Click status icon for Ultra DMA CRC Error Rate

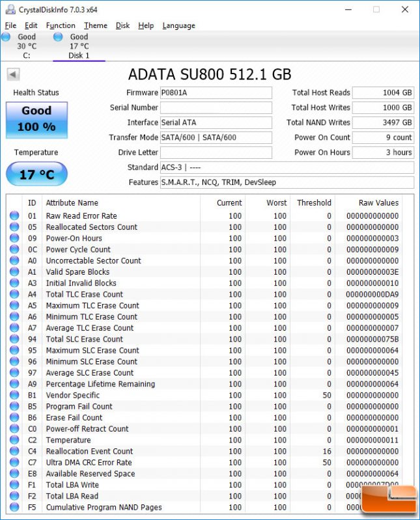[x=14, y=462]
